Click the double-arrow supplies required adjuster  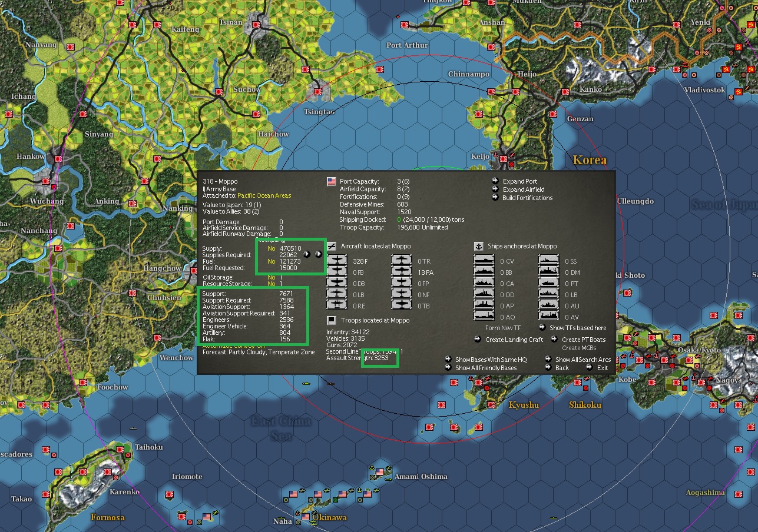click(x=317, y=254)
